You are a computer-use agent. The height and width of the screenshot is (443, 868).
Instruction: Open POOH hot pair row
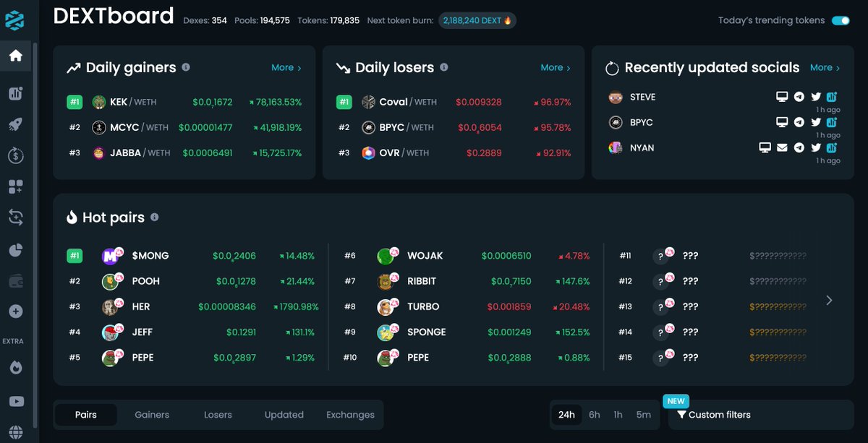click(x=192, y=281)
